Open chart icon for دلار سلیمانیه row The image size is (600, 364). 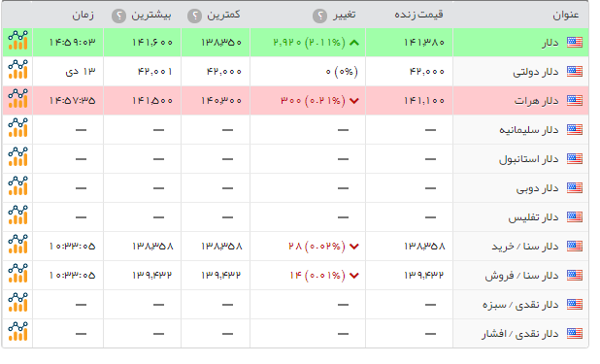tap(17, 128)
